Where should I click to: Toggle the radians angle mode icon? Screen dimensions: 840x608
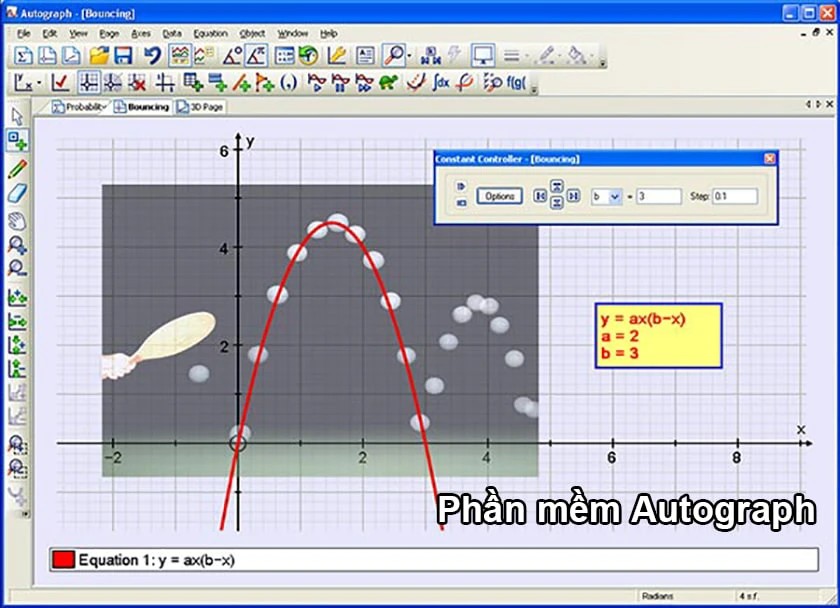coord(256,56)
